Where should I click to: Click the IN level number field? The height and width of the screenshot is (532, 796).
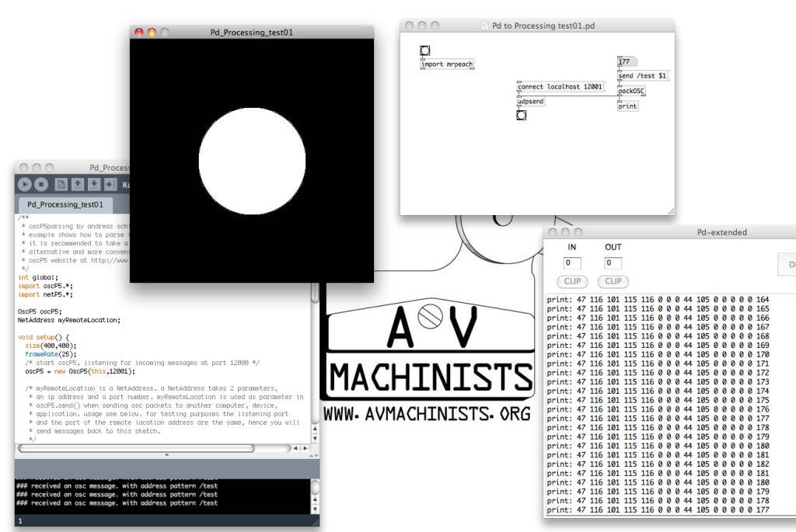572,263
